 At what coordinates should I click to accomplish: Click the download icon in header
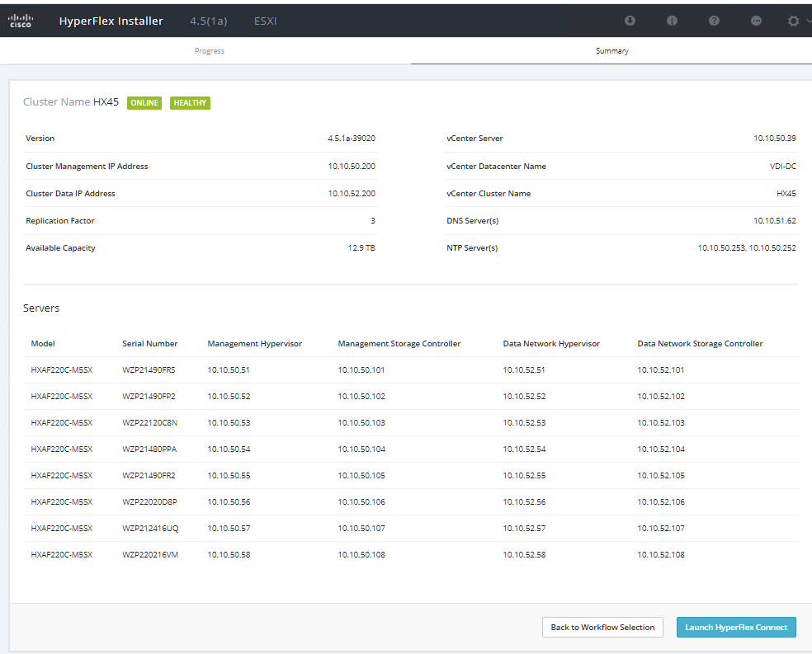(630, 21)
